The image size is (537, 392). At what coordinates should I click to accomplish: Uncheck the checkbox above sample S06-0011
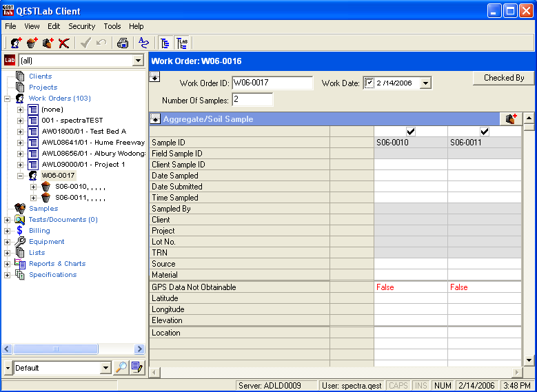(x=485, y=132)
